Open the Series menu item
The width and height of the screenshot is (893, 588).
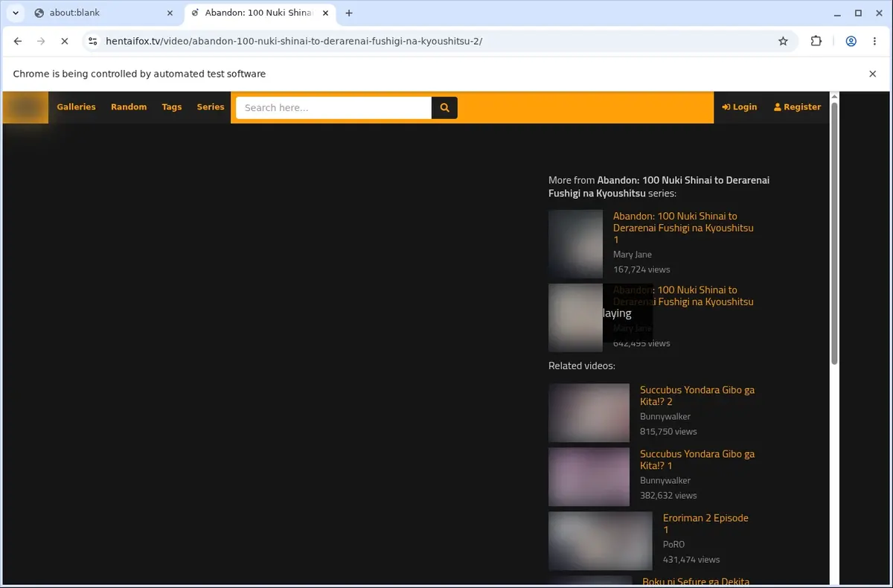pyautogui.click(x=211, y=107)
